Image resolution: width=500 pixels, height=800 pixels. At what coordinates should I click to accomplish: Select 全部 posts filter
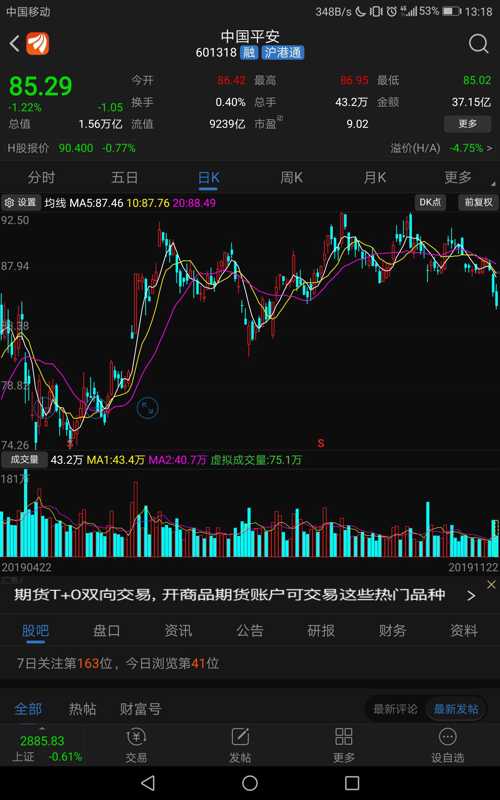[x=28, y=709]
